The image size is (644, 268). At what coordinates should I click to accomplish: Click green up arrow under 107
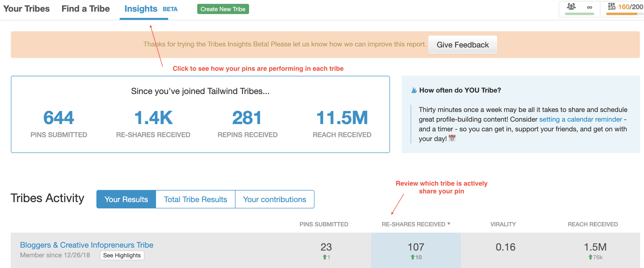[x=412, y=257]
